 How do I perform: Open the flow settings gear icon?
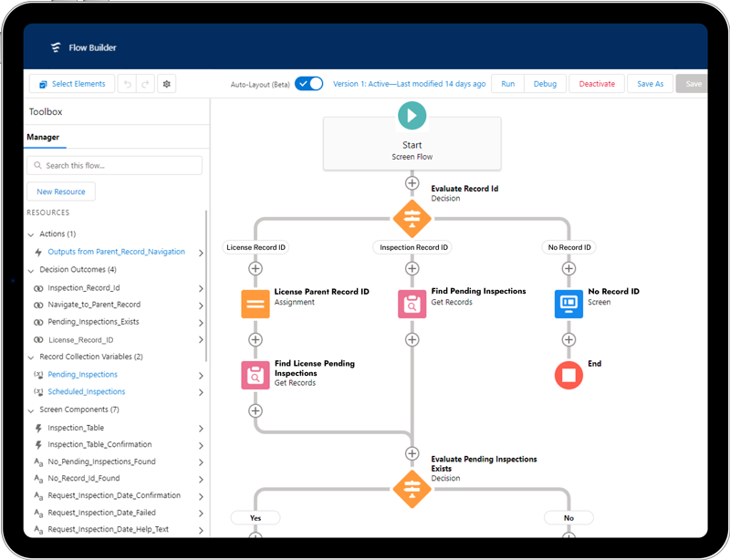(x=167, y=84)
